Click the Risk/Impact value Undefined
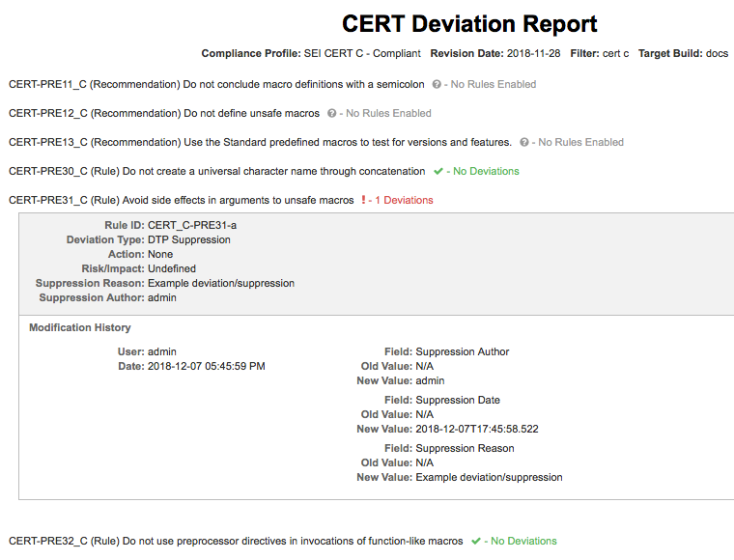 [172, 268]
